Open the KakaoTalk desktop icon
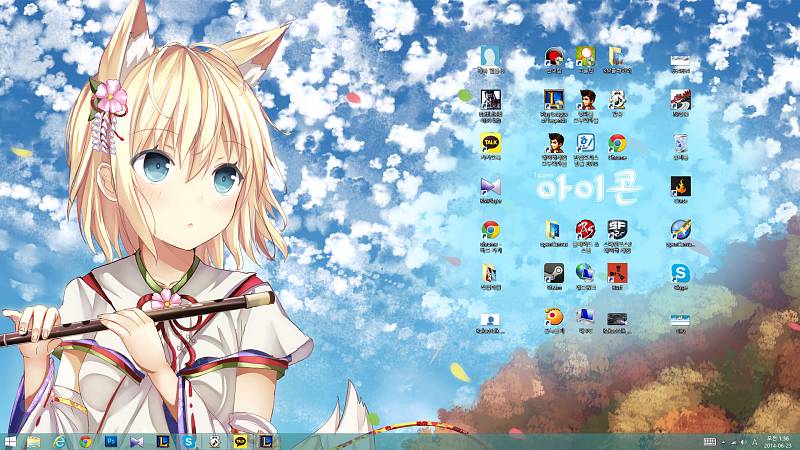 (x=490, y=143)
